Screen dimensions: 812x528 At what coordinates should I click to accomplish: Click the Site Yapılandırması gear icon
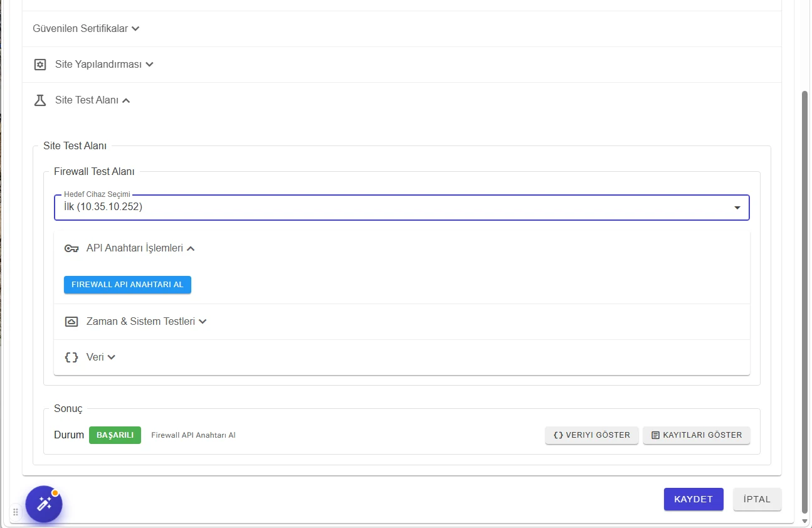coord(40,65)
